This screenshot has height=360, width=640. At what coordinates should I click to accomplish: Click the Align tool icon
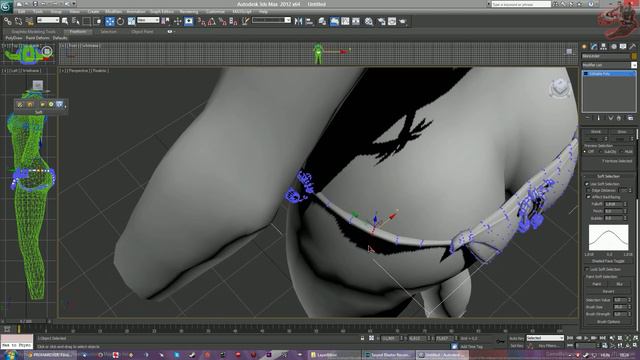(309, 21)
